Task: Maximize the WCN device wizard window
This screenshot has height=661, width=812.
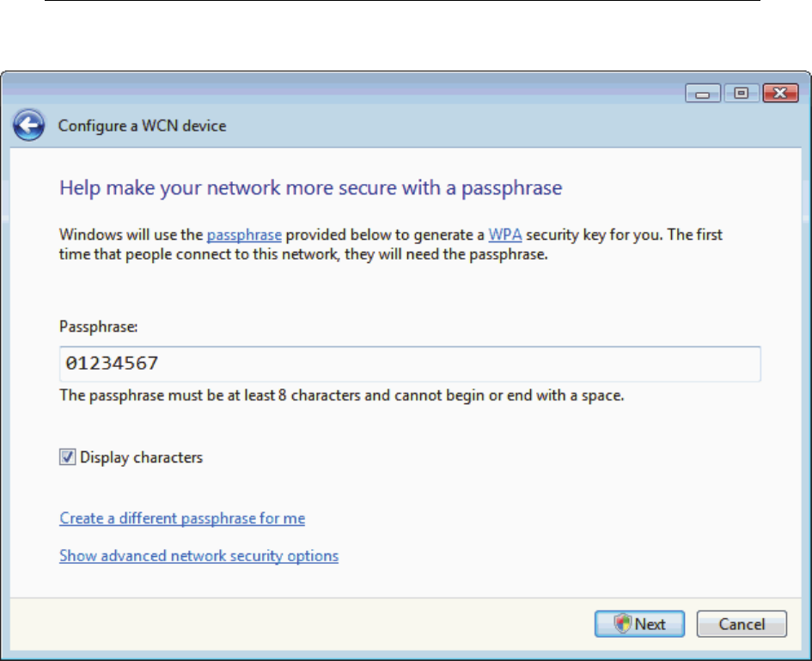Action: point(740,94)
